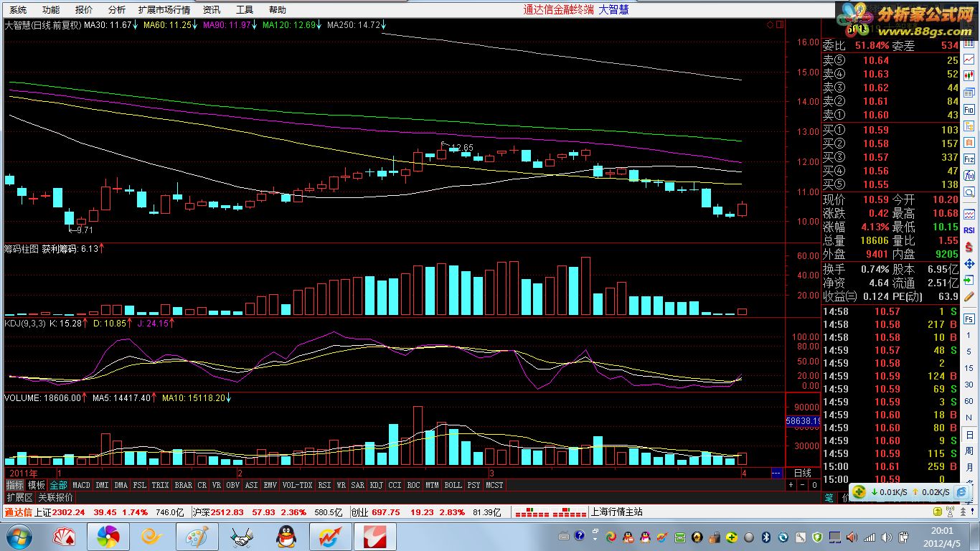Viewport: 980px width, 551px height.
Task: Click the plus button below 日线
Action: pyautogui.click(x=791, y=485)
